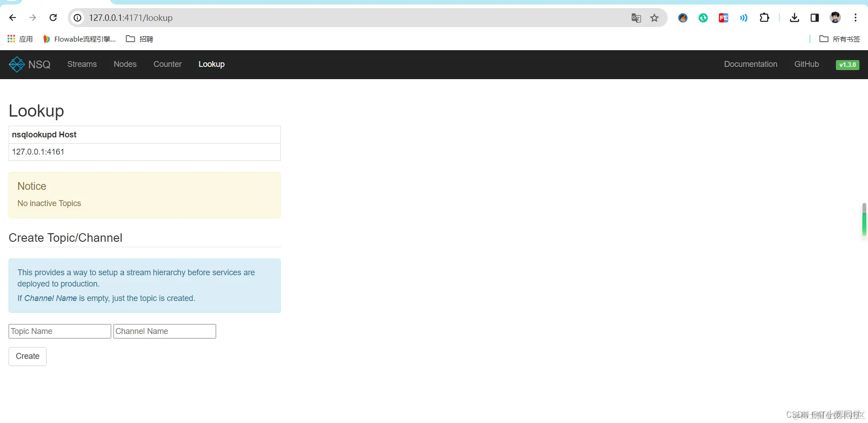The width and height of the screenshot is (868, 423).
Task: View site information icon in address bar
Action: (x=78, y=18)
